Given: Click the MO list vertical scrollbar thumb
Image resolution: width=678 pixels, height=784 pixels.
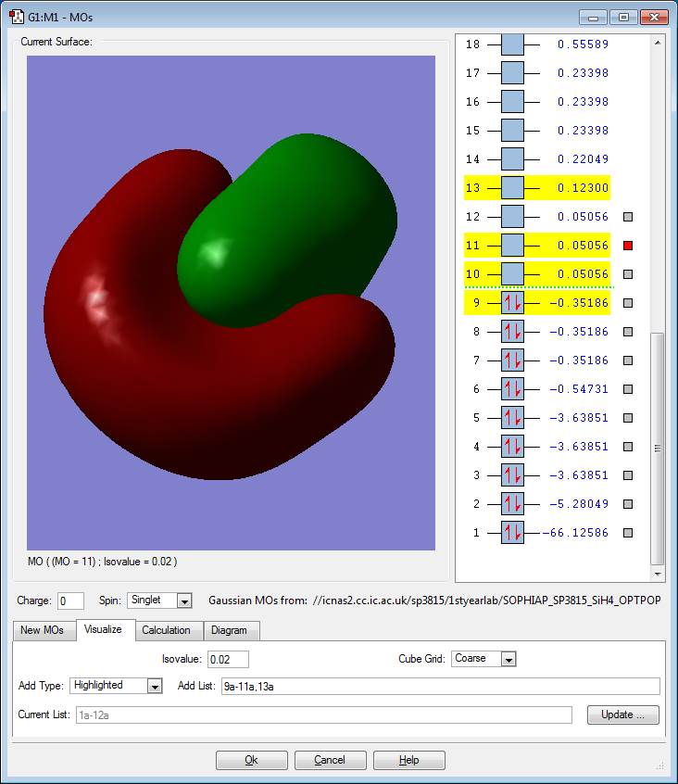Looking at the screenshot, I should tap(658, 449).
